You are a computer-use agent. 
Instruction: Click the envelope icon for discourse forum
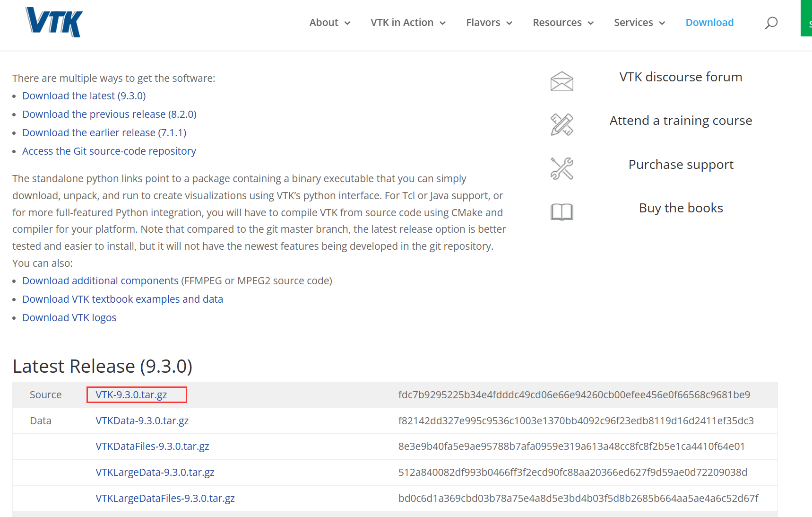point(561,81)
